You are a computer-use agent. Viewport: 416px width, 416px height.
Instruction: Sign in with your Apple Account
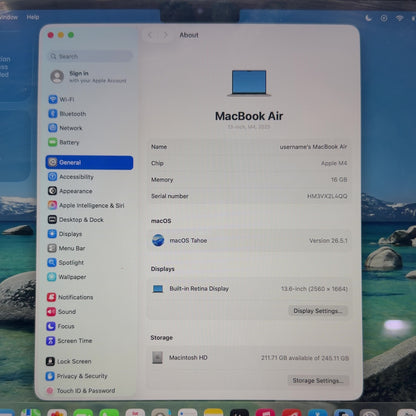pyautogui.click(x=89, y=77)
